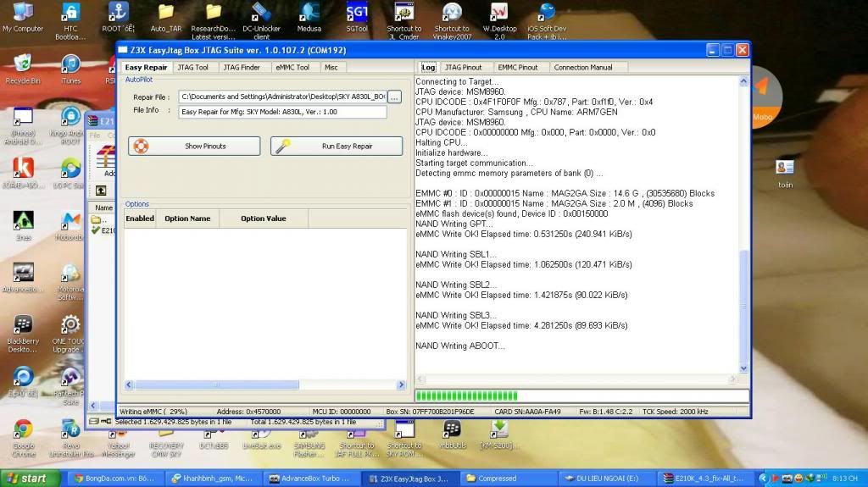Switch to the JTAG Pinout tab
The image size is (868, 487).
[x=463, y=67]
